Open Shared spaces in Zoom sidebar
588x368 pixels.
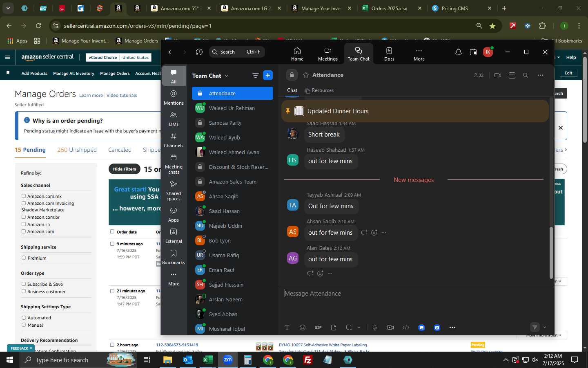174,191
